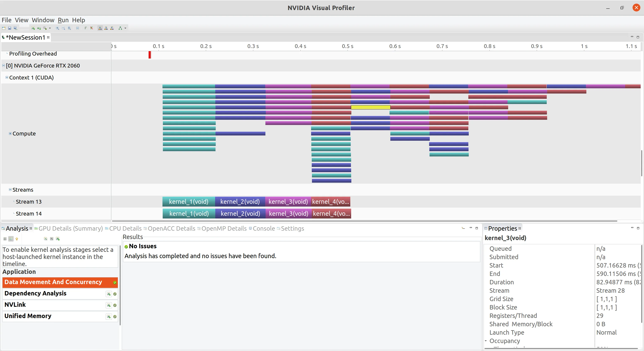The height and width of the screenshot is (351, 644).
Task: Expand the Compute row
Action: pyautogui.click(x=10, y=134)
